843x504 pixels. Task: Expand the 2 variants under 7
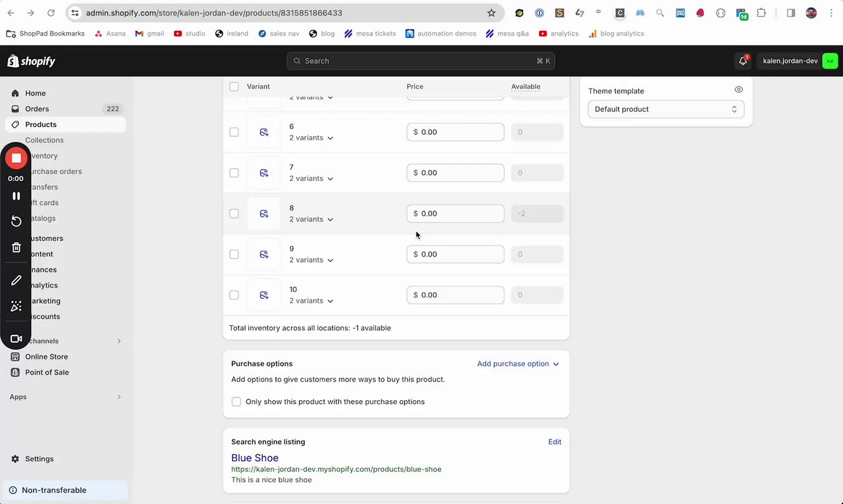[312, 179]
